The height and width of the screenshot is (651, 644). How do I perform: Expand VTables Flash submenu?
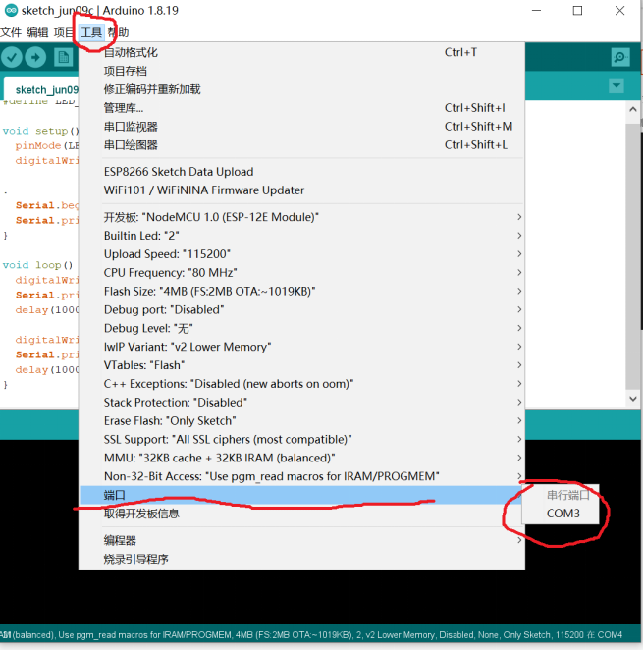(301, 365)
